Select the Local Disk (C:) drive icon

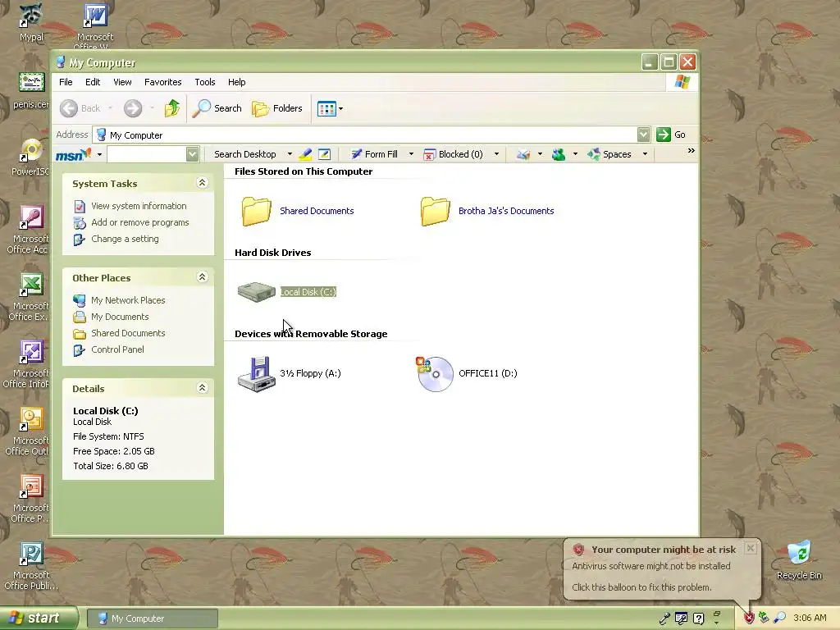256,292
